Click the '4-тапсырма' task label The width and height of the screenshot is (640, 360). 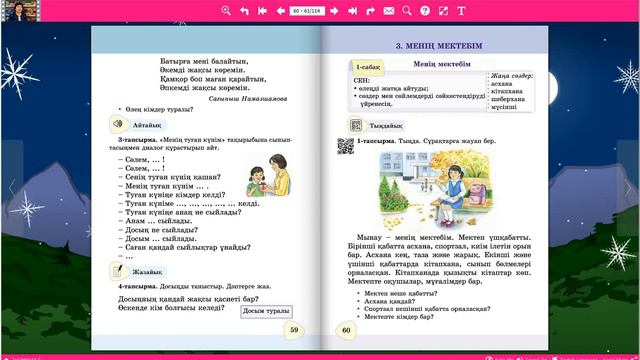[x=137, y=287]
